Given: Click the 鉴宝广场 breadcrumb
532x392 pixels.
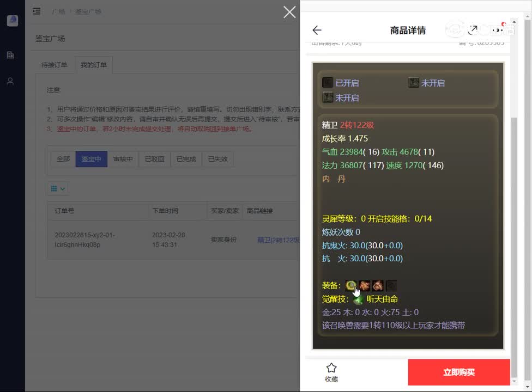Looking at the screenshot, I should [88, 11].
